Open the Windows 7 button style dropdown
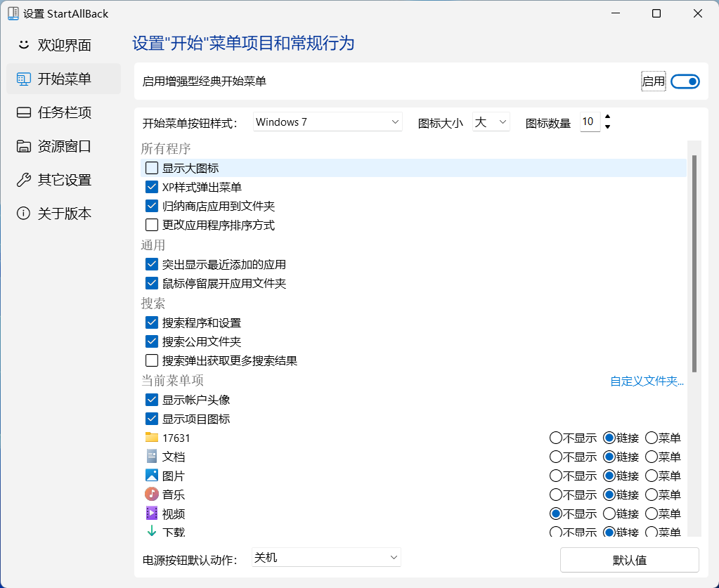719x588 pixels. (x=328, y=122)
